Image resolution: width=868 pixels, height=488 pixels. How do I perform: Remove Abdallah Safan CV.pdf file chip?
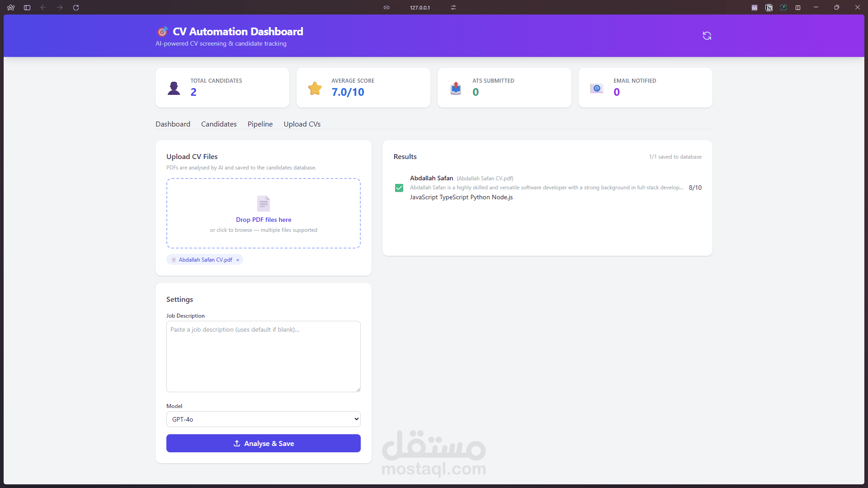pyautogui.click(x=238, y=260)
